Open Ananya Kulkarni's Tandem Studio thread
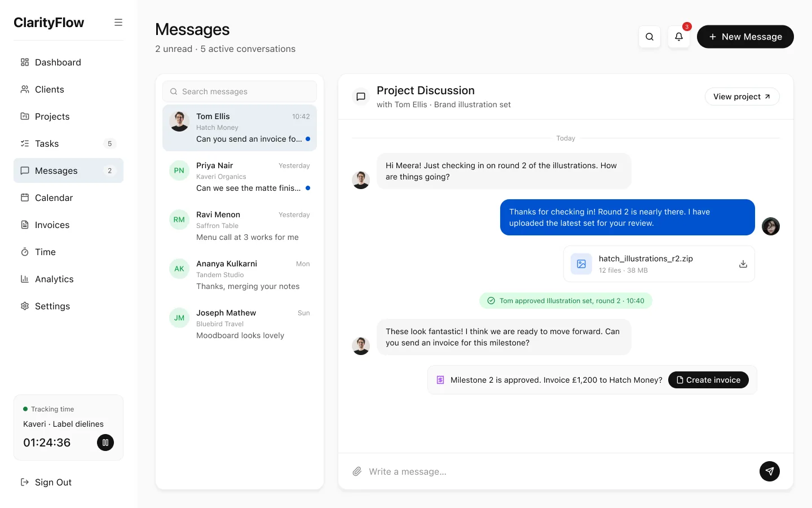 tap(240, 275)
